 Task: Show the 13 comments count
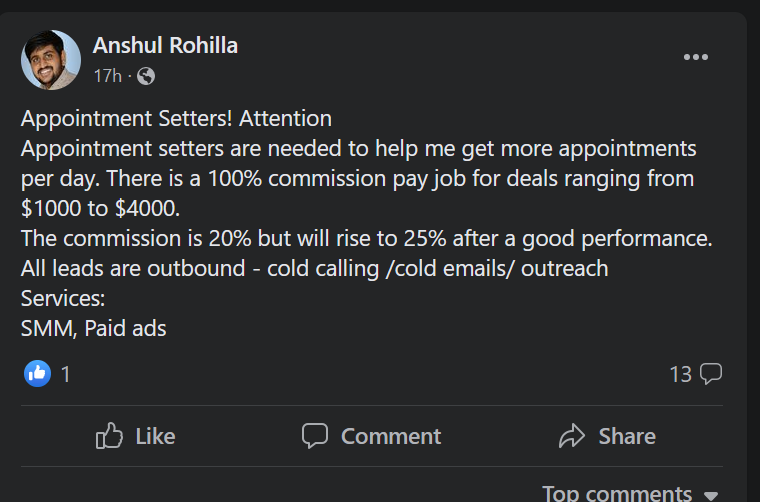click(x=680, y=374)
